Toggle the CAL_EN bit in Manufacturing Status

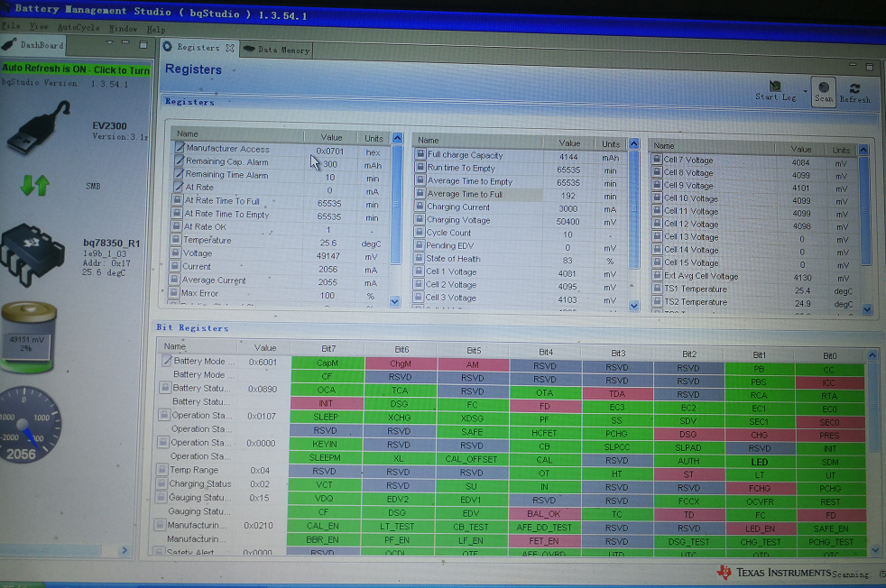[x=323, y=525]
